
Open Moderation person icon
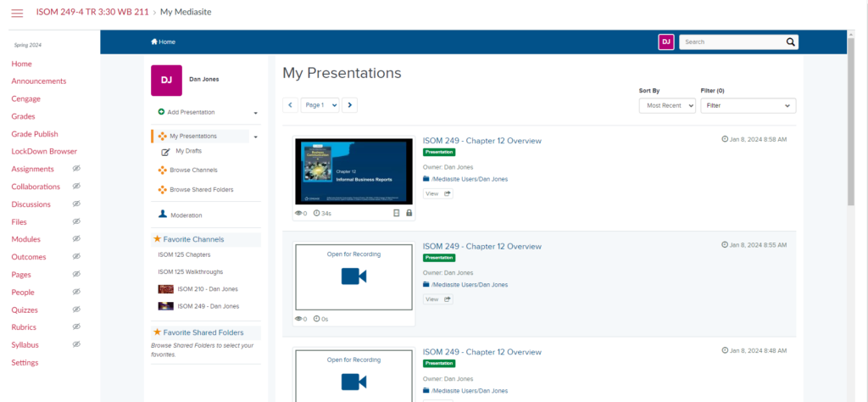pyautogui.click(x=163, y=215)
